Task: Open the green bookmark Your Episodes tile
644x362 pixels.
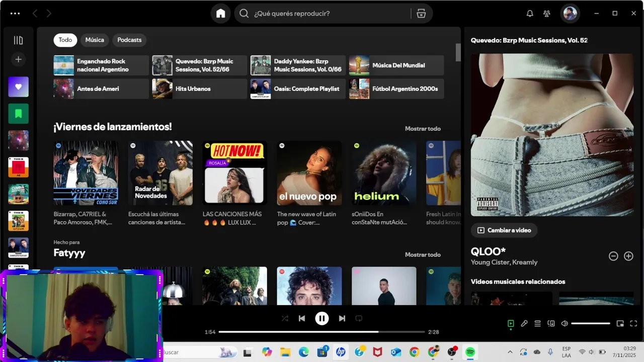Action: (18, 114)
